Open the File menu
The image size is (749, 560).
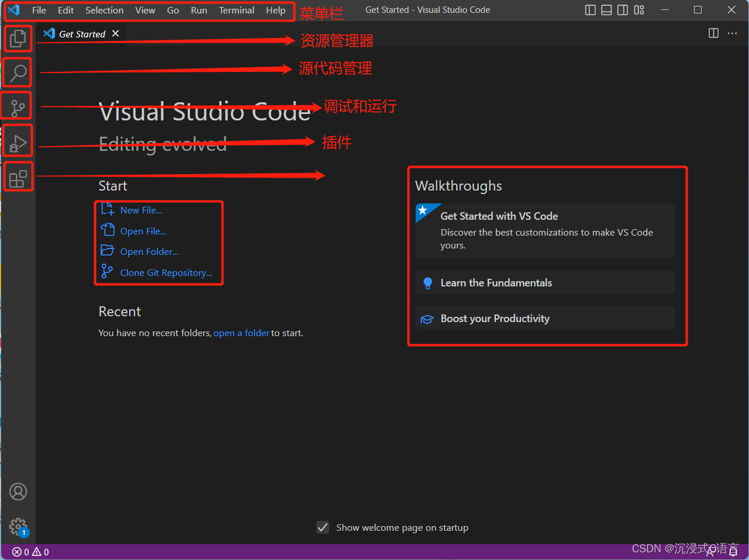[39, 10]
